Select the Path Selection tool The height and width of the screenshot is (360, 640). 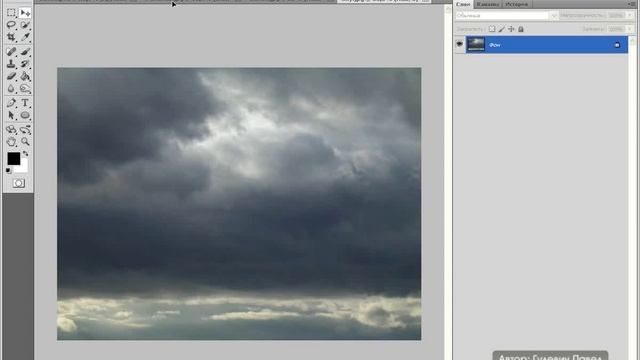[x=11, y=116]
